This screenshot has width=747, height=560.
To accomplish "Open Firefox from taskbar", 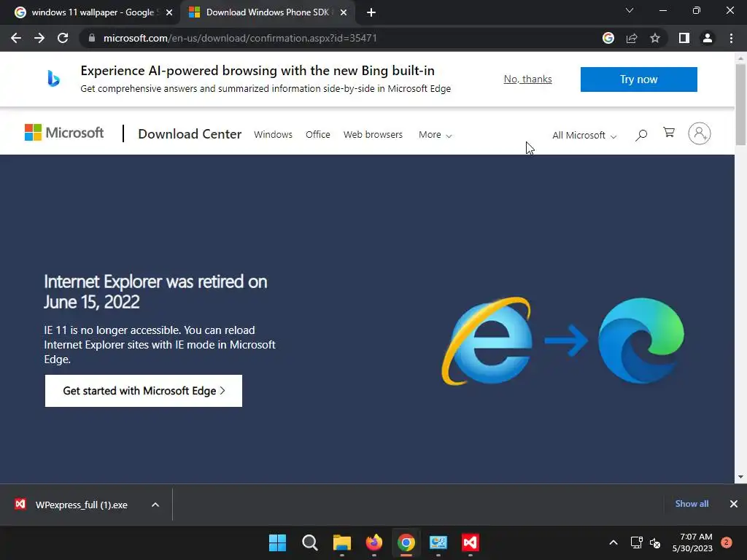I will click(x=374, y=542).
